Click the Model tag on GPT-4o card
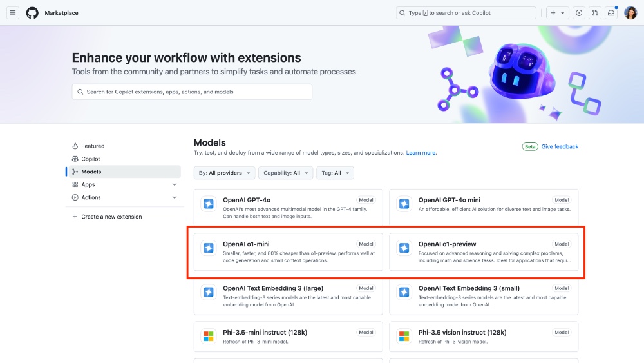This screenshot has height=363, width=644. [x=366, y=200]
